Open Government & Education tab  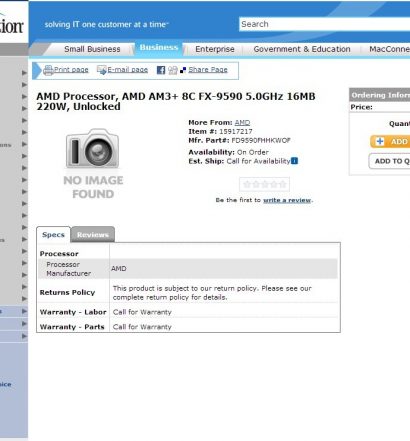pos(302,49)
